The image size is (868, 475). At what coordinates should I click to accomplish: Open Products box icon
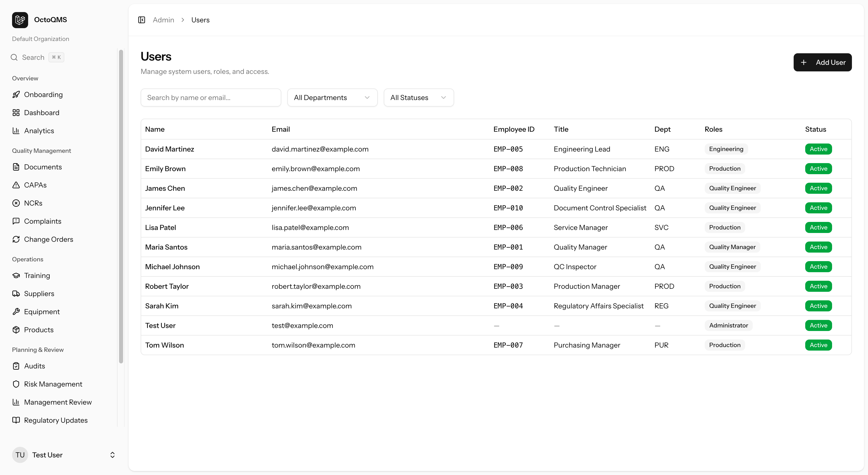pyautogui.click(x=16, y=330)
